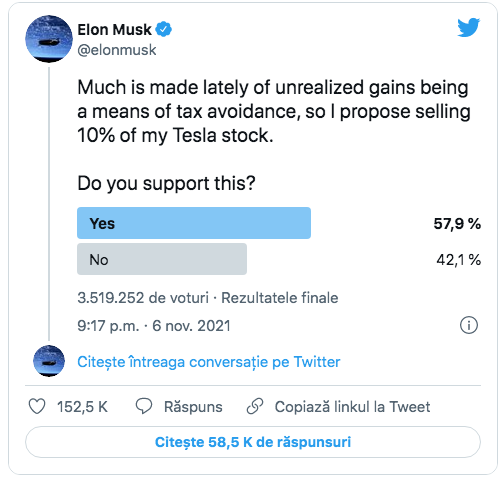Click the copy link chain icon
This screenshot has height=483, width=502.
tap(255, 406)
